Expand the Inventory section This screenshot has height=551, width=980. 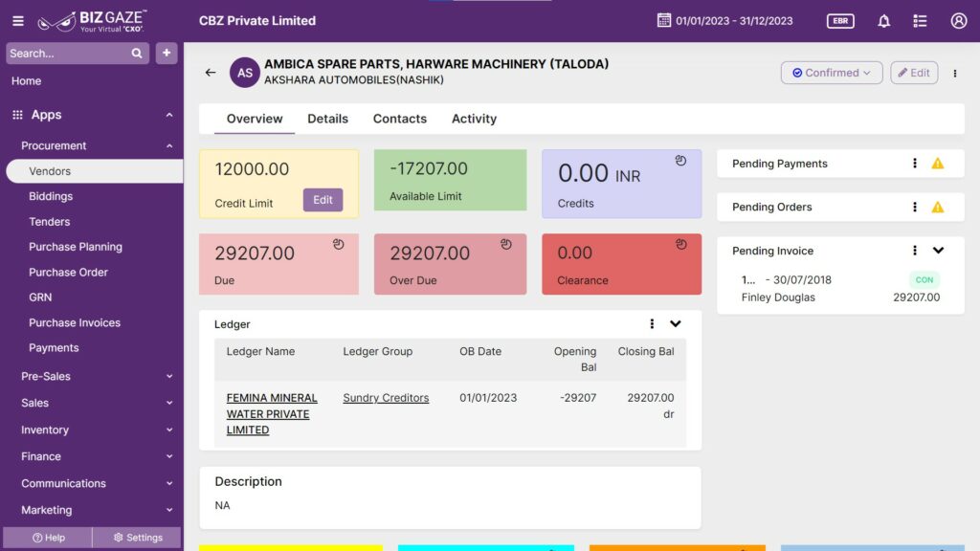point(169,430)
